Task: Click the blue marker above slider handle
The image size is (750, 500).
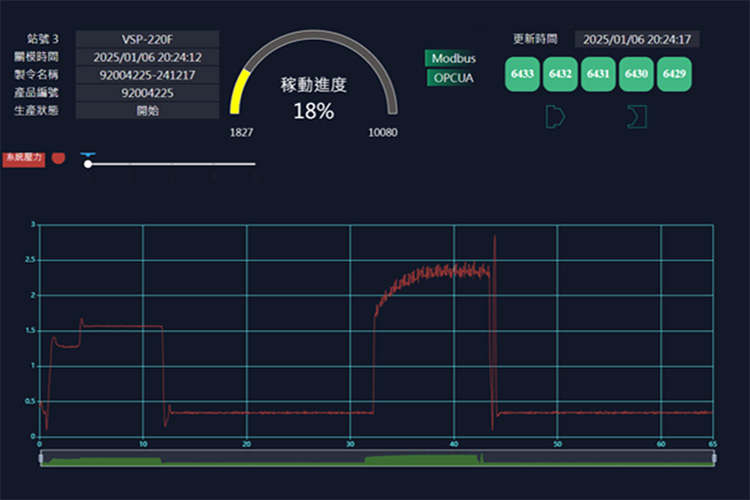Action: (x=88, y=155)
